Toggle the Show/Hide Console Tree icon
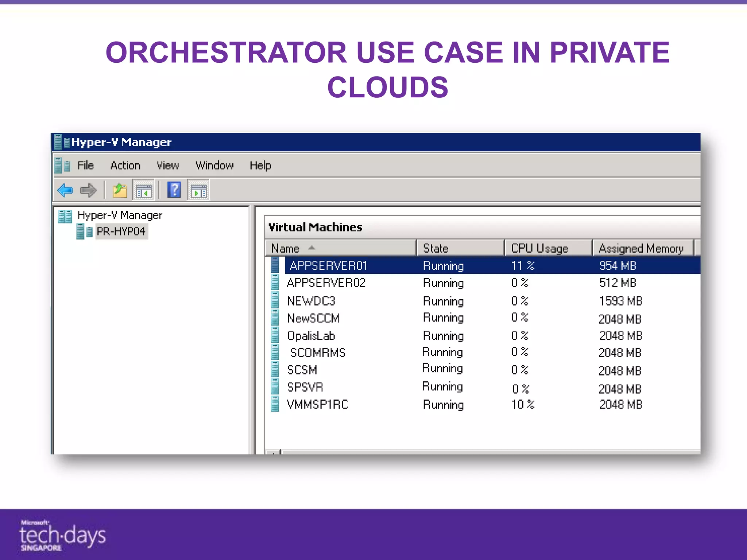The height and width of the screenshot is (560, 747). (144, 190)
